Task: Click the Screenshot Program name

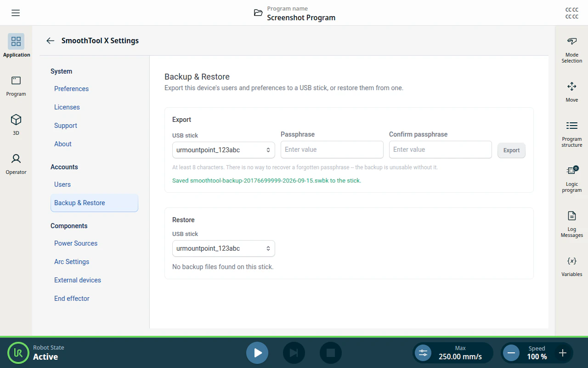Action: click(x=301, y=17)
